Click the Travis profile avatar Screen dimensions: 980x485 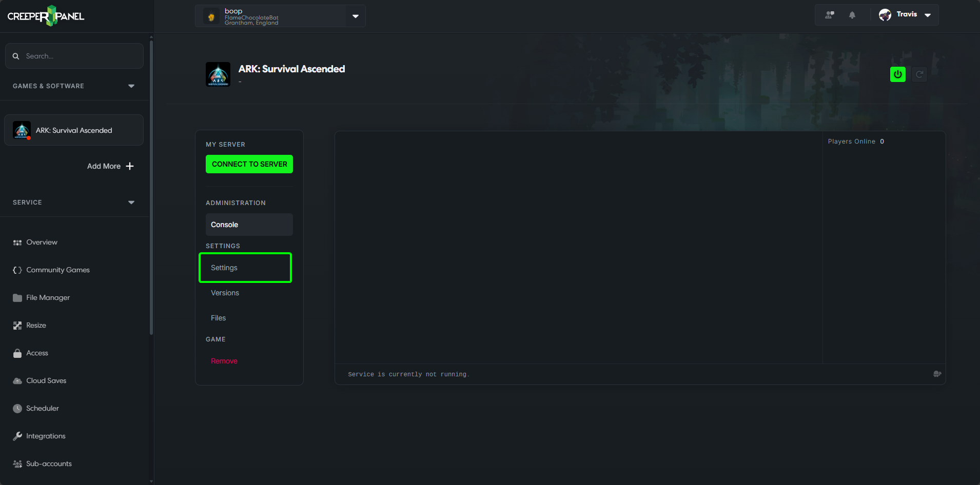[x=885, y=15]
